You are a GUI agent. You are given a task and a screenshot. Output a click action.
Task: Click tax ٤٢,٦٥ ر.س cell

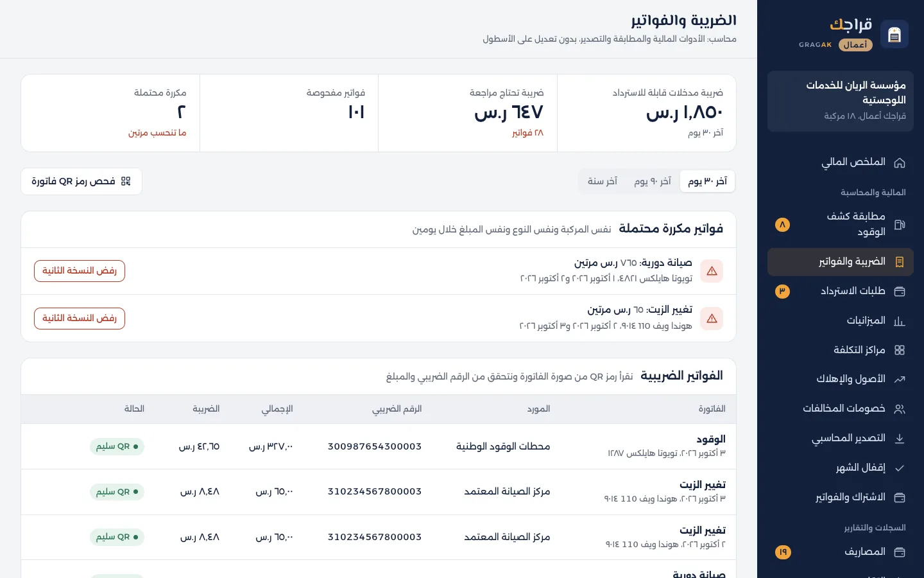199,446
